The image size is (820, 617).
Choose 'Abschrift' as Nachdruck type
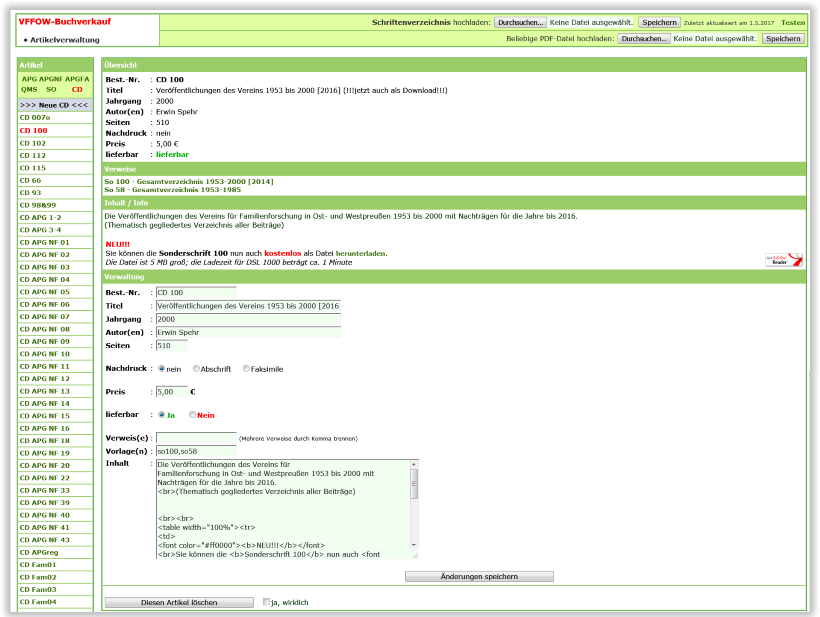click(x=196, y=369)
